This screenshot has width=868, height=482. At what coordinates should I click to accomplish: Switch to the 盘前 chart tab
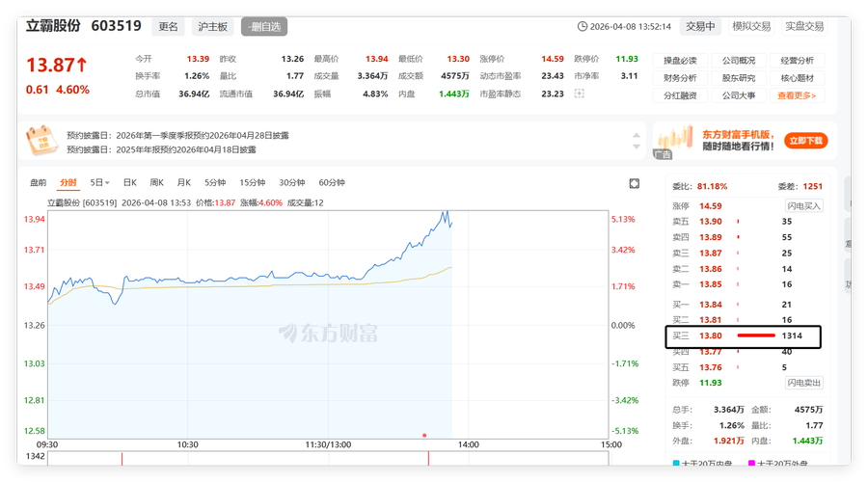tap(39, 182)
